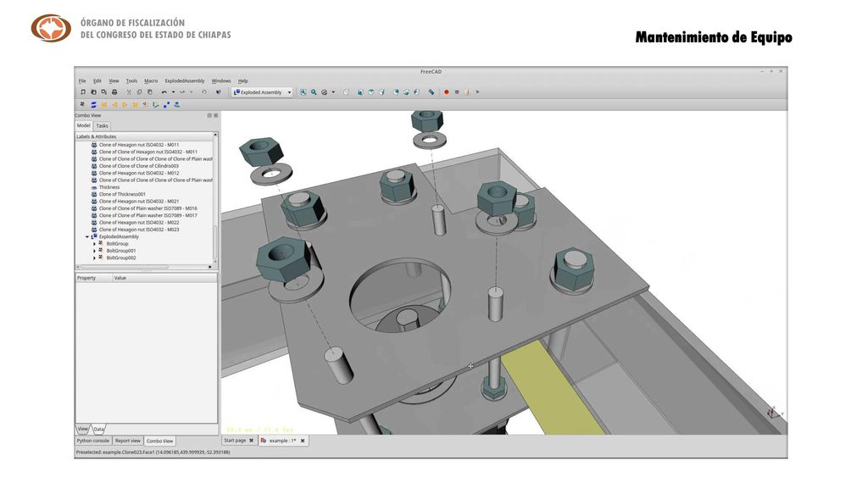Click the Copy icon in the toolbar
This screenshot has width=868, height=488.
tap(139, 91)
